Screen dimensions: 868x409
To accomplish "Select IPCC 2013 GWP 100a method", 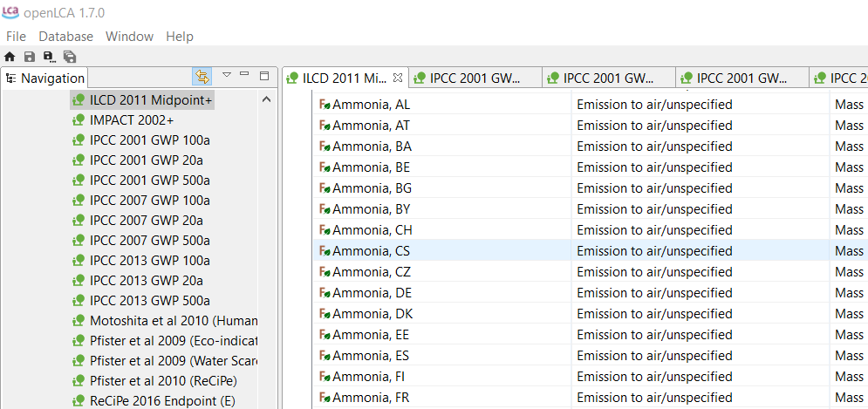I will click(149, 260).
